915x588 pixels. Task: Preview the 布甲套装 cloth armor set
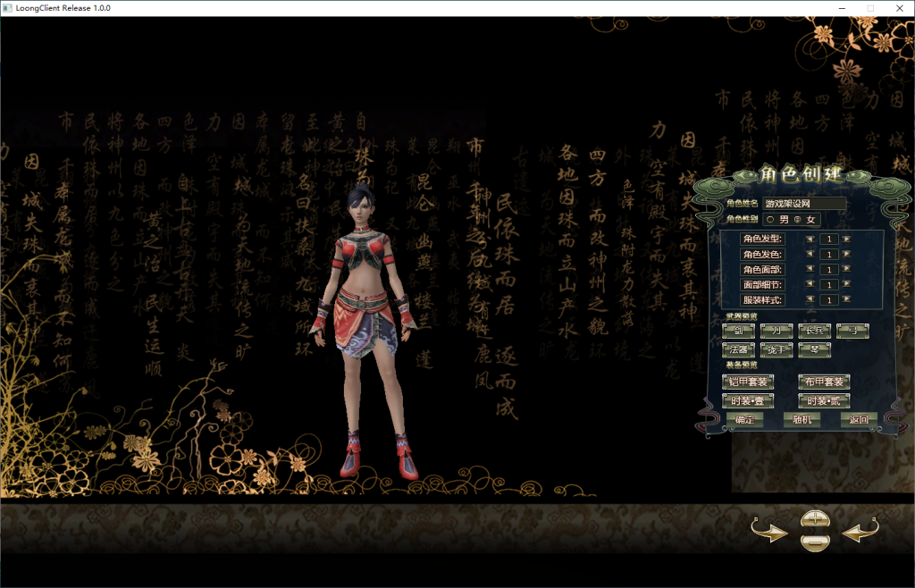click(824, 382)
